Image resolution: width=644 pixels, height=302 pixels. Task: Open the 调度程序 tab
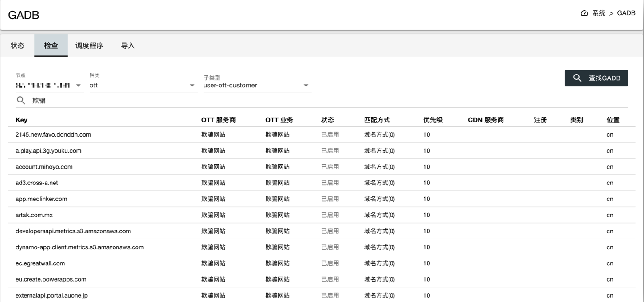coord(89,46)
